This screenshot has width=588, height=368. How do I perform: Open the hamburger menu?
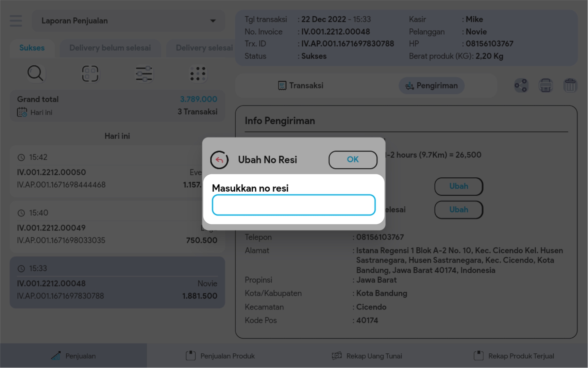pos(16,21)
